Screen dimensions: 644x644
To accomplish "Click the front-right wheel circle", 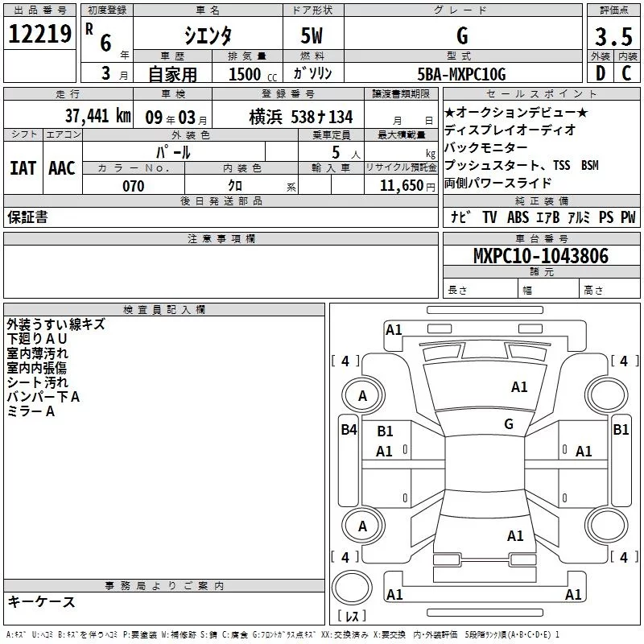I will [x=606, y=396].
